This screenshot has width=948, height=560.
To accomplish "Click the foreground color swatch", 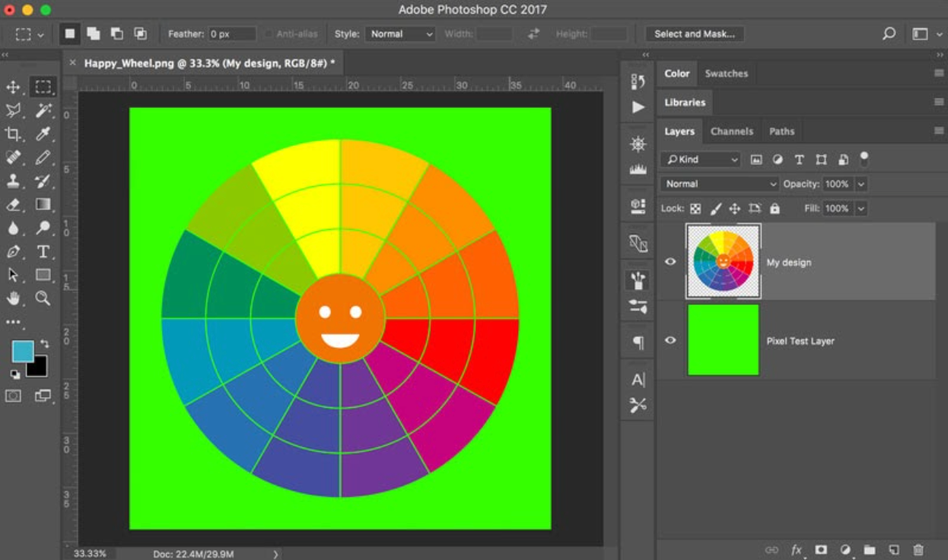I will coord(23,352).
